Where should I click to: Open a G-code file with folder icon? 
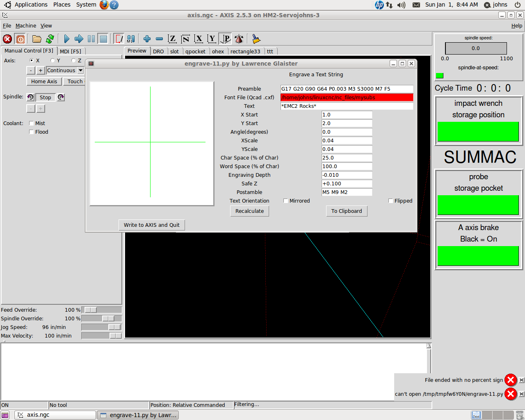click(x=37, y=39)
